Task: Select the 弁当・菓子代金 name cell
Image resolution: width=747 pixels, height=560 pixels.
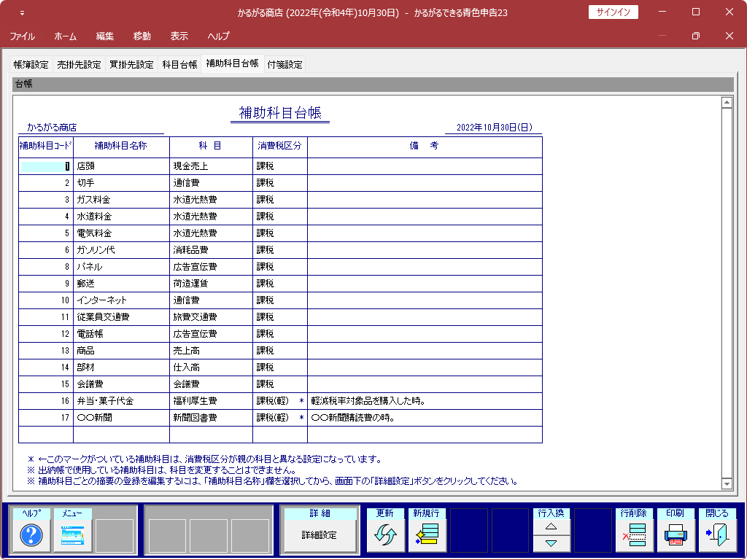Action: click(x=122, y=401)
